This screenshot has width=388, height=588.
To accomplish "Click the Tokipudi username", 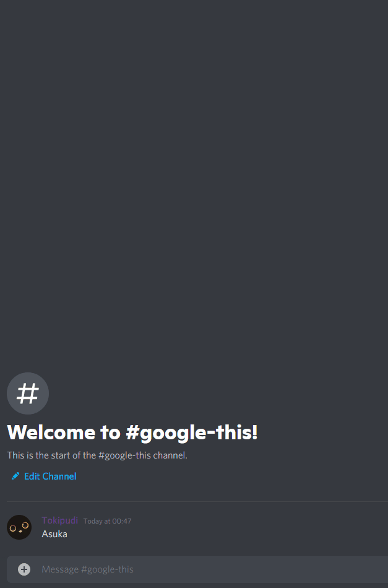I will click(60, 520).
